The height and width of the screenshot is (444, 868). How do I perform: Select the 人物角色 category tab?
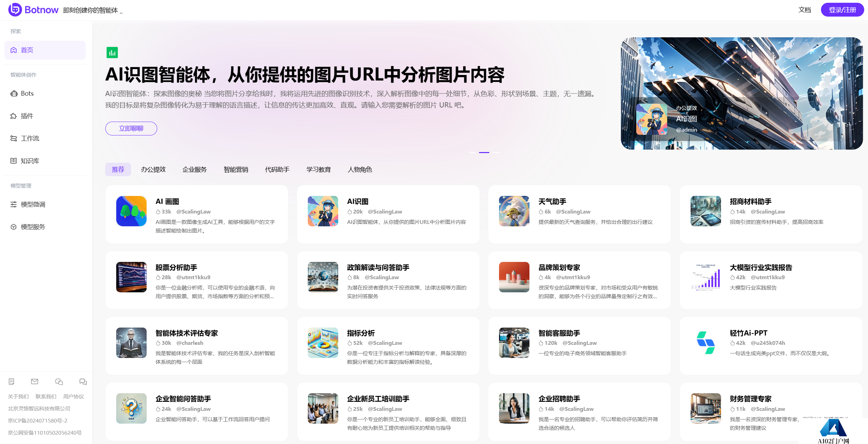(360, 169)
